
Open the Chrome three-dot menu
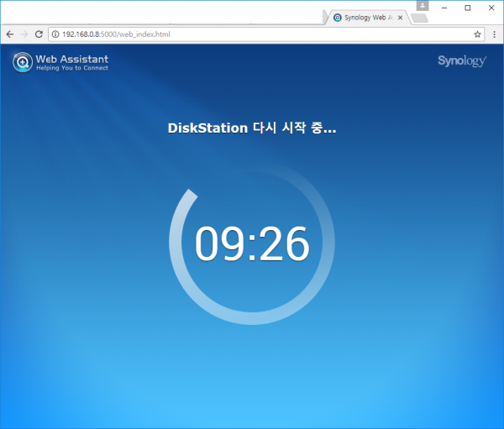493,34
